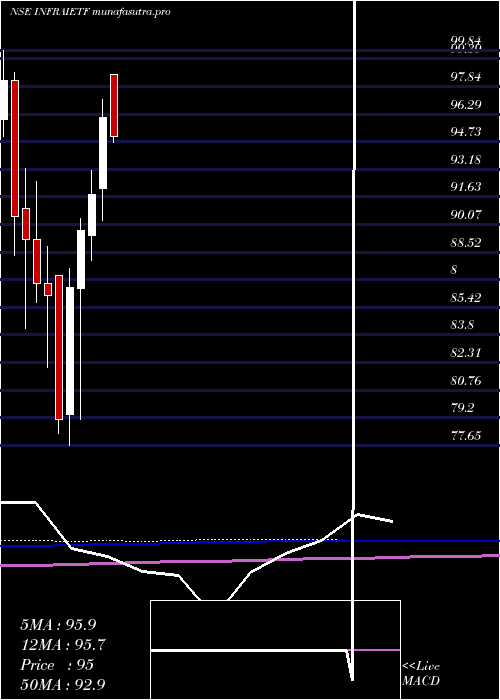The image size is (500, 700).
Task: Click the 94.73 price axis label
Action: (466, 132)
